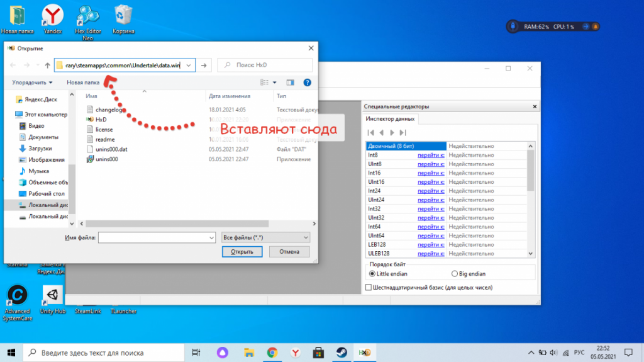
Task: Open the help icon in file dialog
Action: pyautogui.click(x=307, y=82)
